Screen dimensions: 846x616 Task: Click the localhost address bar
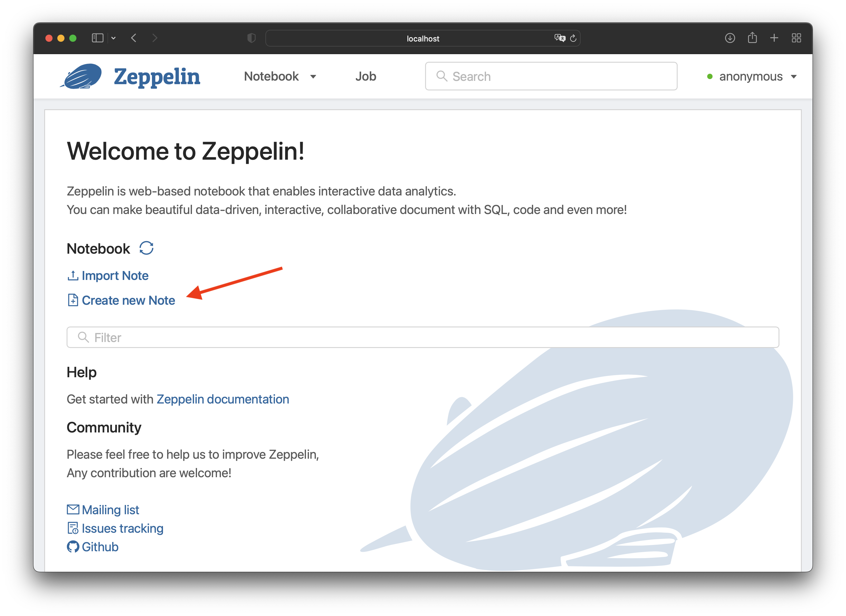click(423, 38)
